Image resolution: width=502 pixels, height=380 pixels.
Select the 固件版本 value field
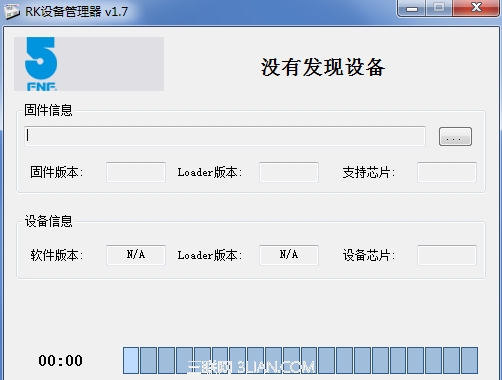pyautogui.click(x=136, y=172)
